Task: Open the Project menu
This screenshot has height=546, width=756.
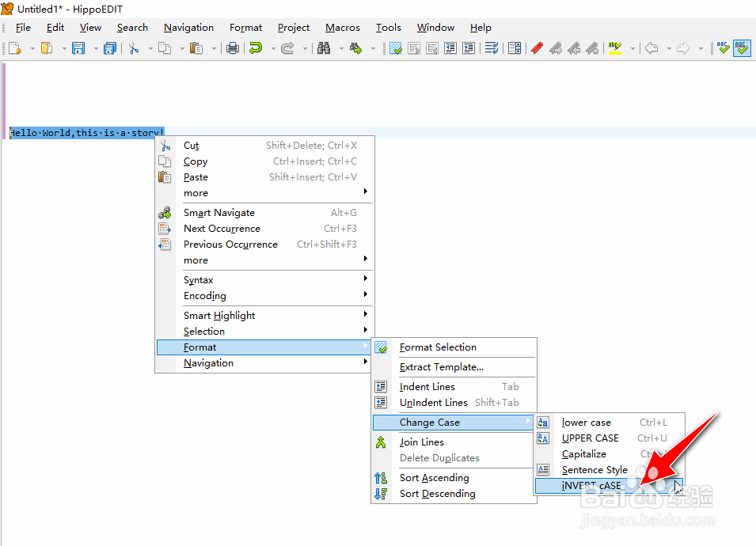Action: [294, 28]
